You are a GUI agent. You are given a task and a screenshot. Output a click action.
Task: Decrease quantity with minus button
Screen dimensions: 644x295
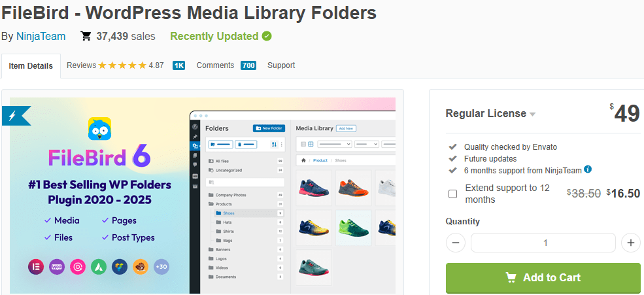pyautogui.click(x=456, y=243)
